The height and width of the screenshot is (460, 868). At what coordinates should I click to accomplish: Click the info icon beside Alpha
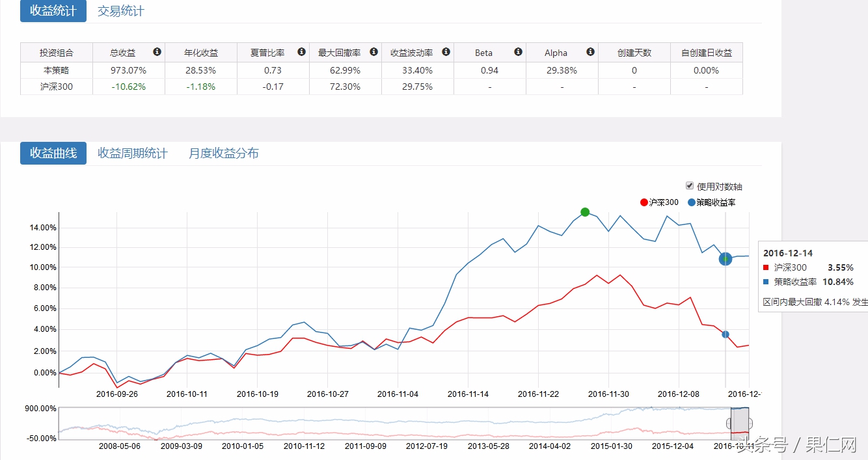[590, 52]
